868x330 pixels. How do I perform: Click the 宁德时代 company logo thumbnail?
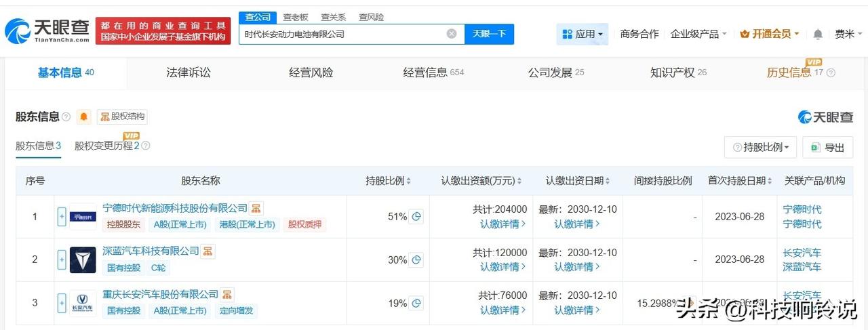[83, 217]
